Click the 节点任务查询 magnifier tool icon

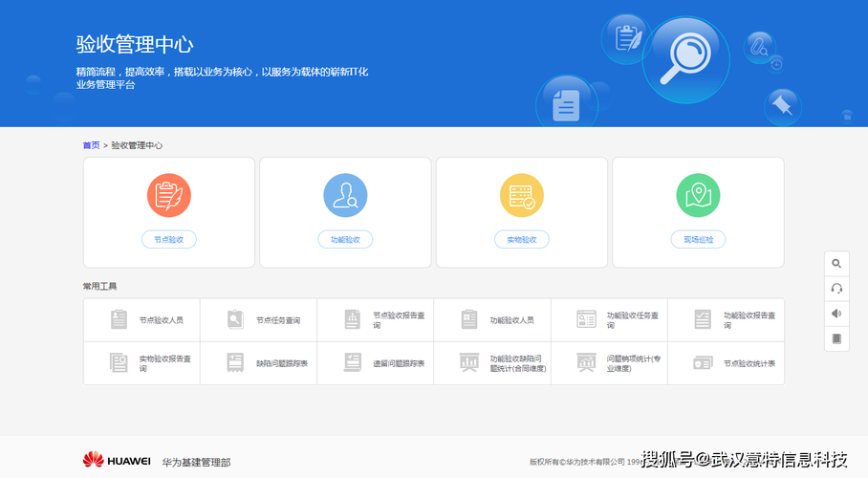[x=235, y=319]
